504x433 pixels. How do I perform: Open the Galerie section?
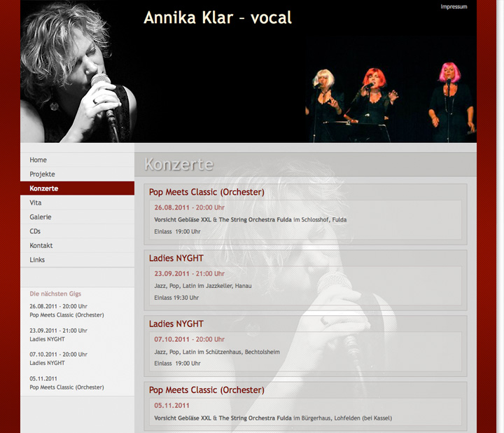click(77, 217)
